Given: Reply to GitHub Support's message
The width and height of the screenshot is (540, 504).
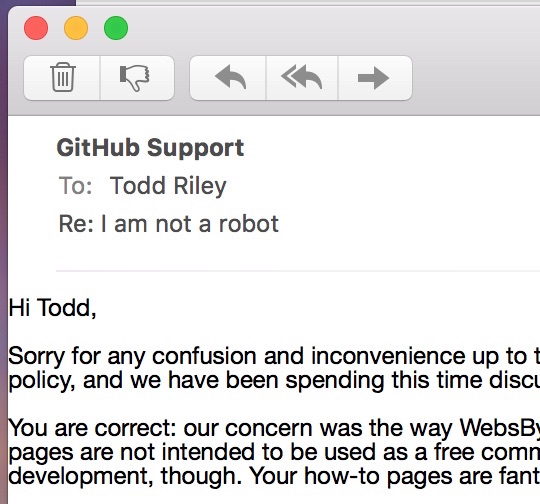Looking at the screenshot, I should pos(228,78).
